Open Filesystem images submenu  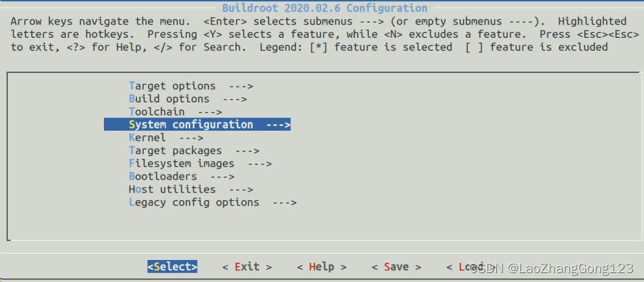[x=200, y=164]
